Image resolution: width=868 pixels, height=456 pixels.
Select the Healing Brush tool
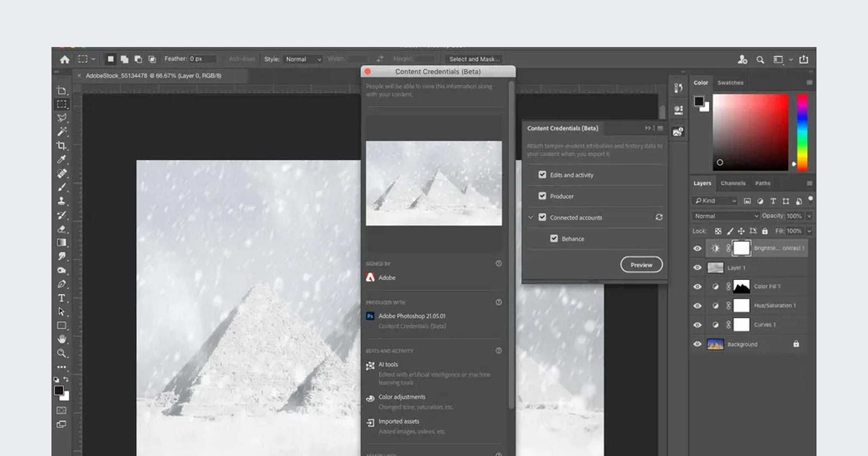[62, 173]
